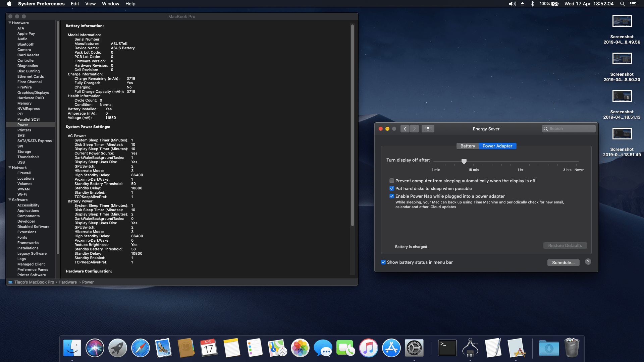Click the back arrow in Energy Saver toolbar
This screenshot has width=644, height=362.
(x=405, y=129)
